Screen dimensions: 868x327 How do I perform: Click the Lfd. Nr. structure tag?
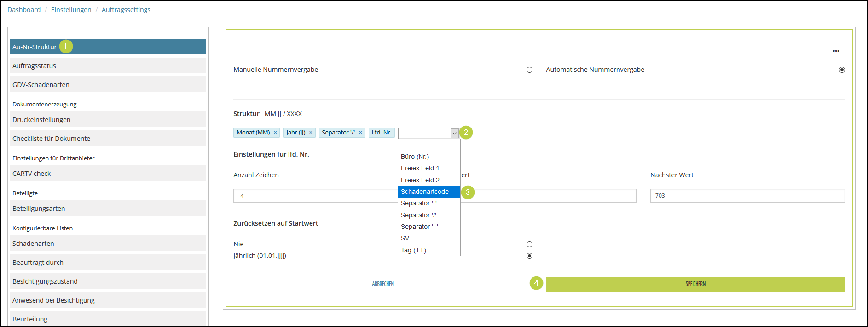pyautogui.click(x=382, y=133)
